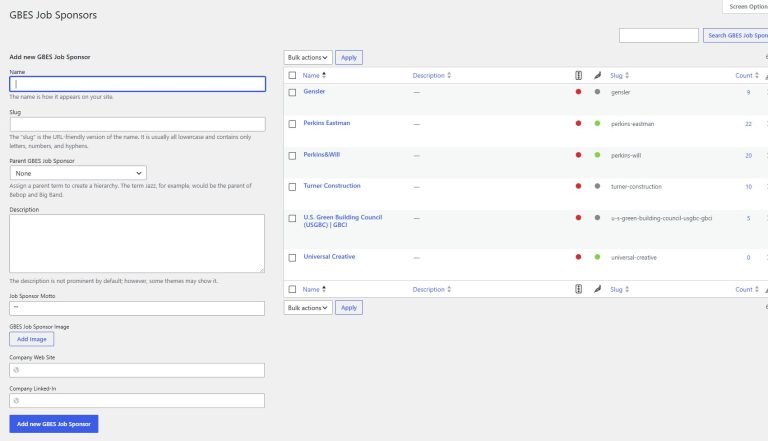Click the top Apply button
768x441 pixels.
tap(349, 57)
